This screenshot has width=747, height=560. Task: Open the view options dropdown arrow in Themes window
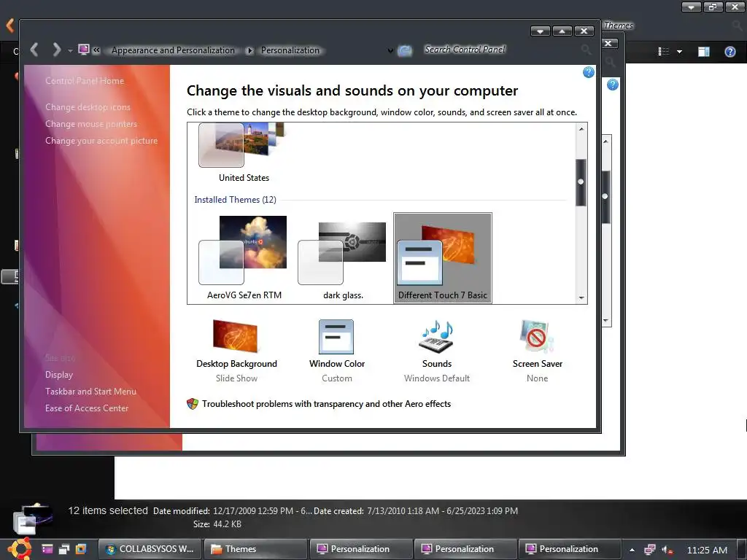[x=679, y=52]
